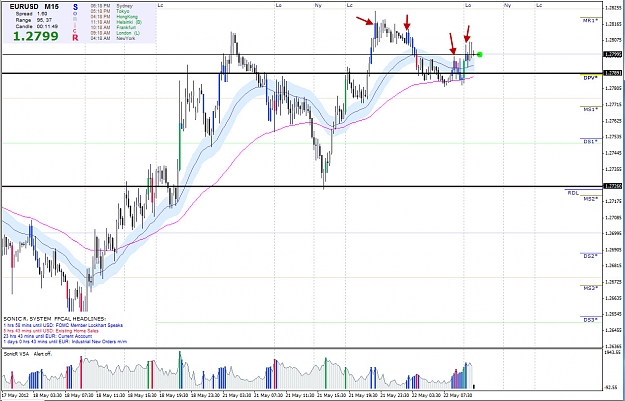Screen dimensions: 625x401
Task: Click the MR1* pivot level label
Action: pyautogui.click(x=590, y=20)
